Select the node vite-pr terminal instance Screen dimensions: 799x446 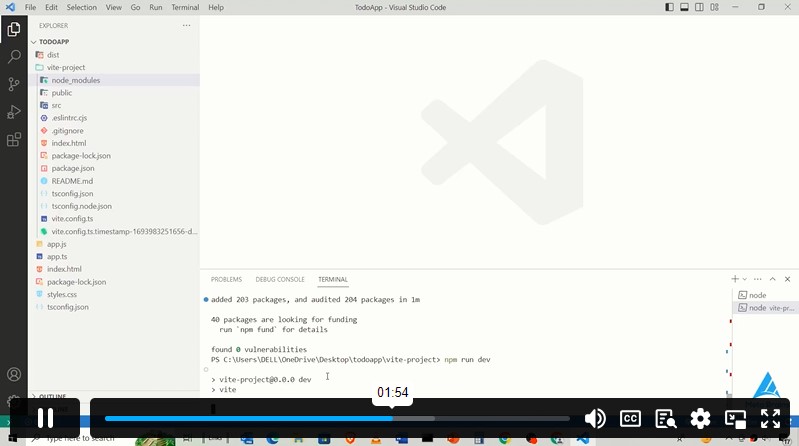point(765,308)
